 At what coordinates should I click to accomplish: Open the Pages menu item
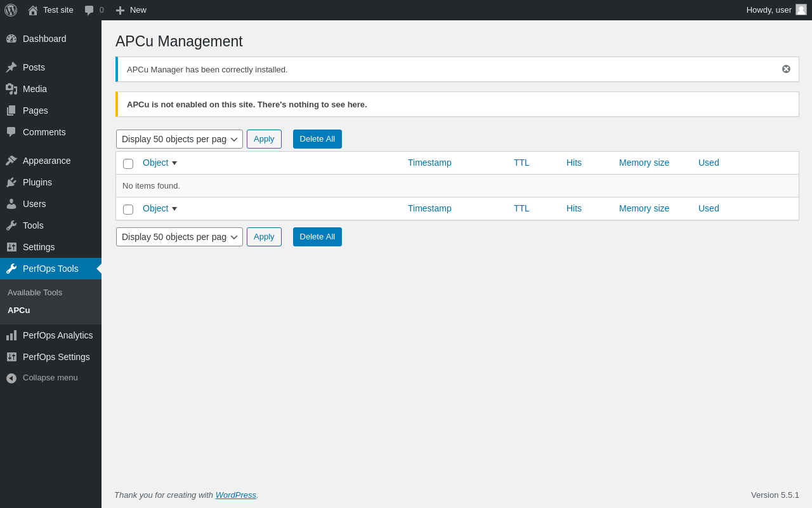point(51,110)
